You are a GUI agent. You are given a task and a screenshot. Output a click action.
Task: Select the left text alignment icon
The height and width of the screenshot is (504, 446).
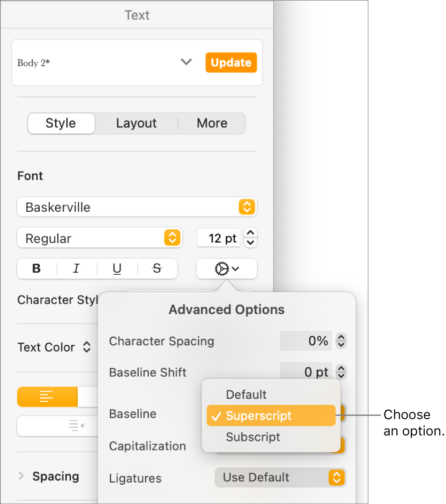click(46, 397)
